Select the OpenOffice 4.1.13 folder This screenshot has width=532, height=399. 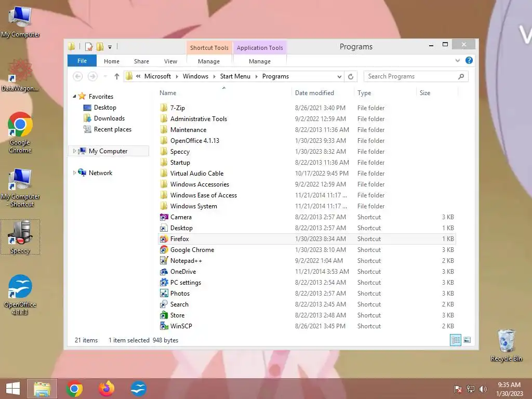pyautogui.click(x=195, y=140)
